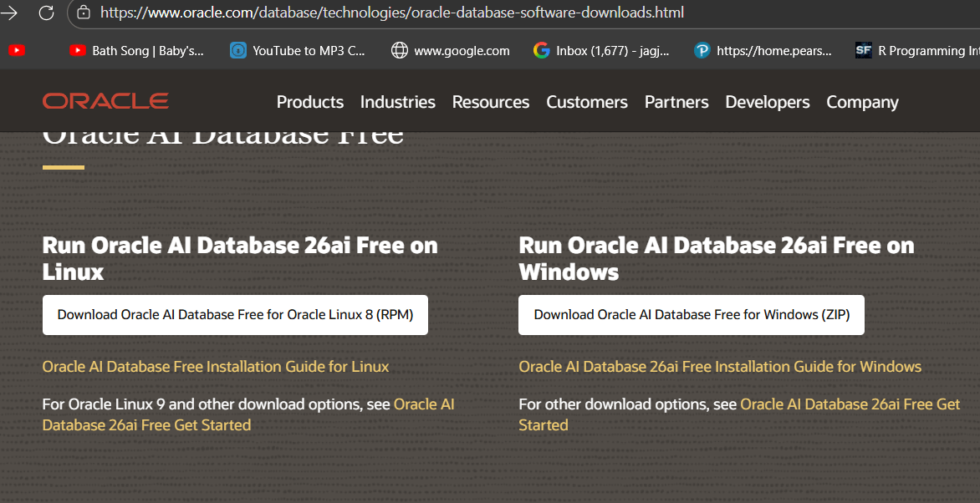Open Linux 26ai Free Get Started link

click(x=248, y=414)
